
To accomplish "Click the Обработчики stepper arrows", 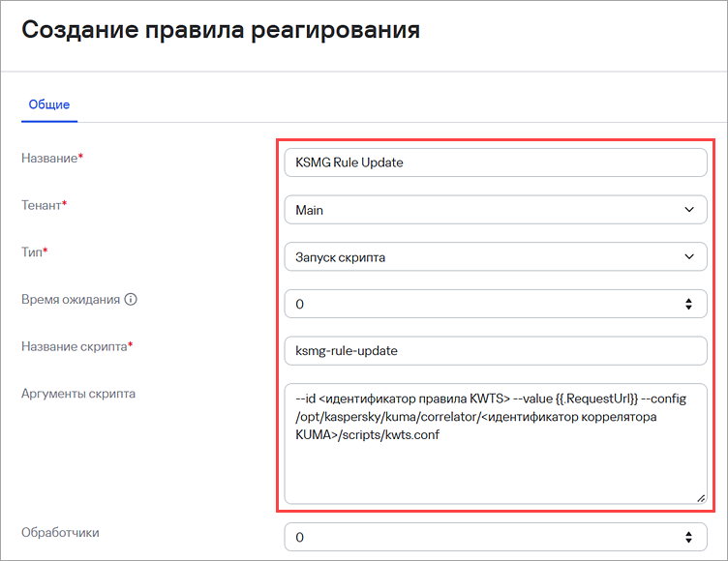I will (688, 538).
